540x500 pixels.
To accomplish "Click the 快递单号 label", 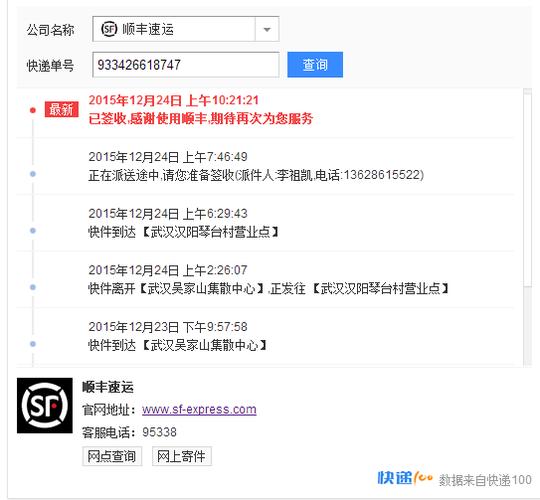I will tap(51, 65).
